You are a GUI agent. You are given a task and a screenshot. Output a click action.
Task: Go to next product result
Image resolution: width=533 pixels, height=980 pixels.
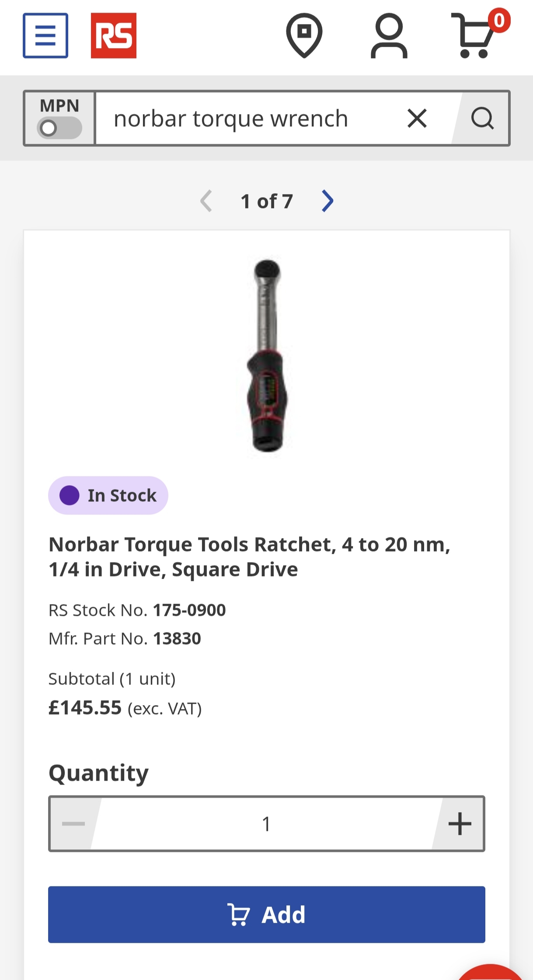pos(327,201)
